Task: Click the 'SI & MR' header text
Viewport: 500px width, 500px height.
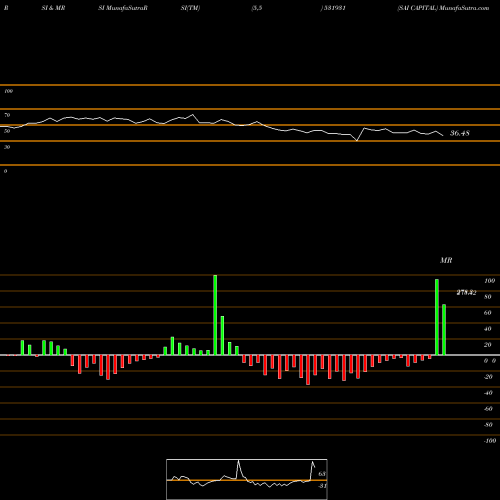Action: click(x=53, y=8)
